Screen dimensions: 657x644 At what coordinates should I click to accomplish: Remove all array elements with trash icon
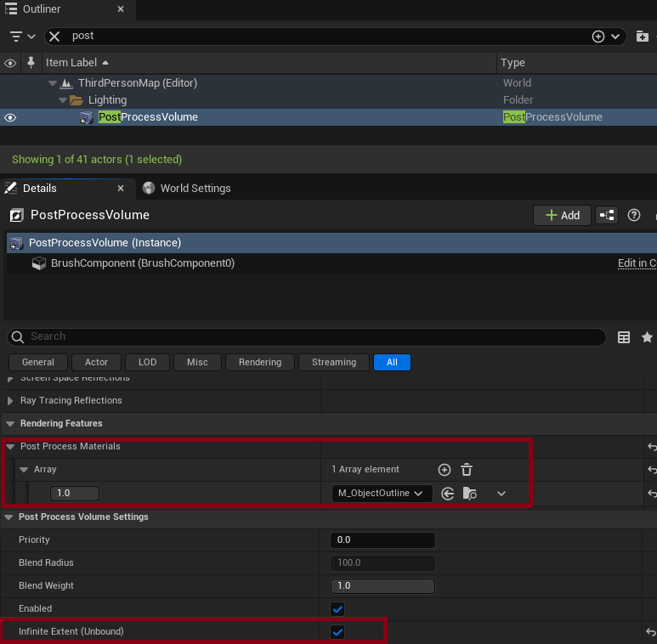click(x=467, y=469)
